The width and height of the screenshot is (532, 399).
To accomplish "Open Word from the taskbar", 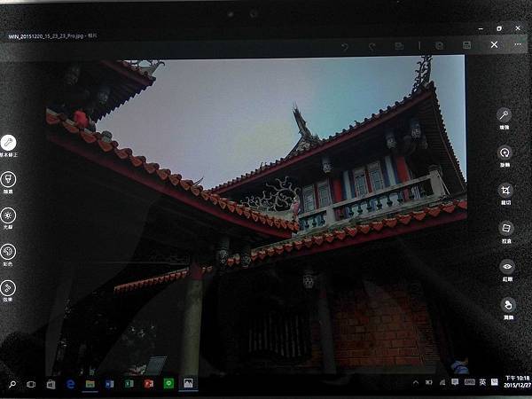I will tap(109, 384).
